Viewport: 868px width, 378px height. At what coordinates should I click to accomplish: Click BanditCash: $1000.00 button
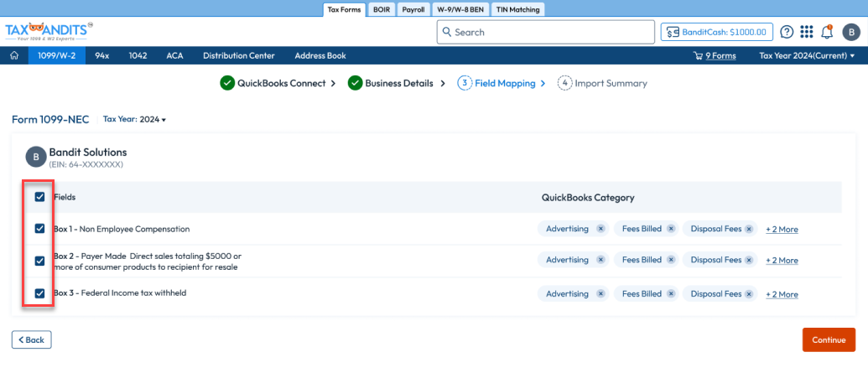[x=717, y=32]
